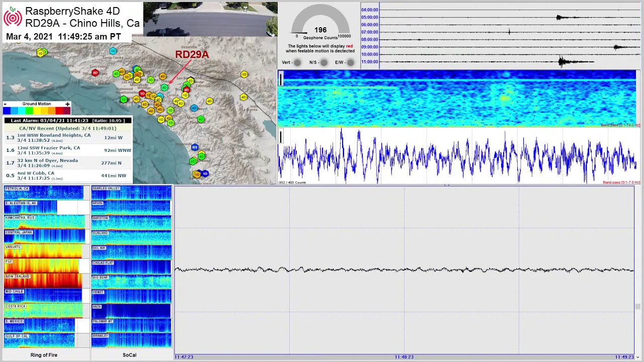The height and width of the screenshot is (362, 644).
Task: Select the green 4D station marked RD29A
Action: pyautogui.click(x=164, y=87)
